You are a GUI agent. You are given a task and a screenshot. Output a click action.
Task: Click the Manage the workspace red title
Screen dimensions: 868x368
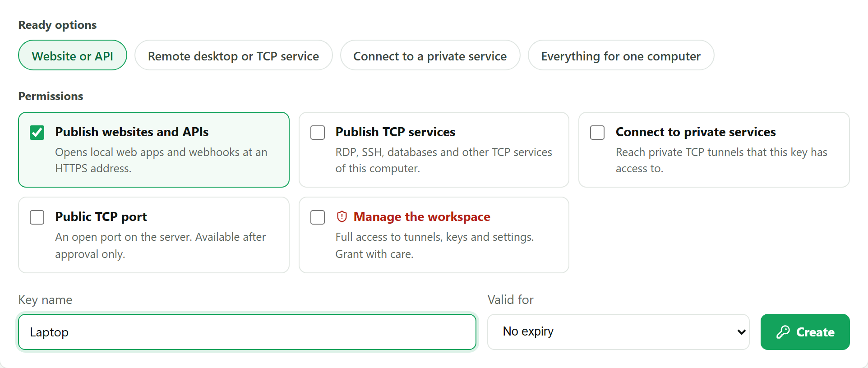click(x=422, y=217)
